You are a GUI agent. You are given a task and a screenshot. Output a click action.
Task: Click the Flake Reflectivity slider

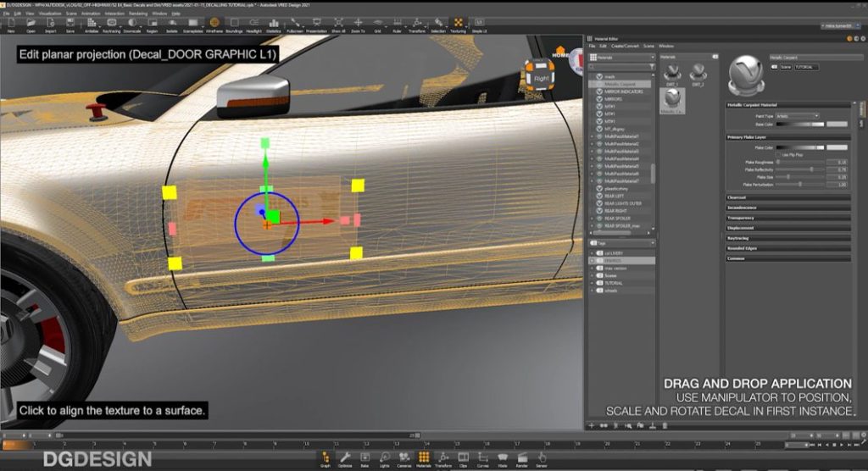800,169
